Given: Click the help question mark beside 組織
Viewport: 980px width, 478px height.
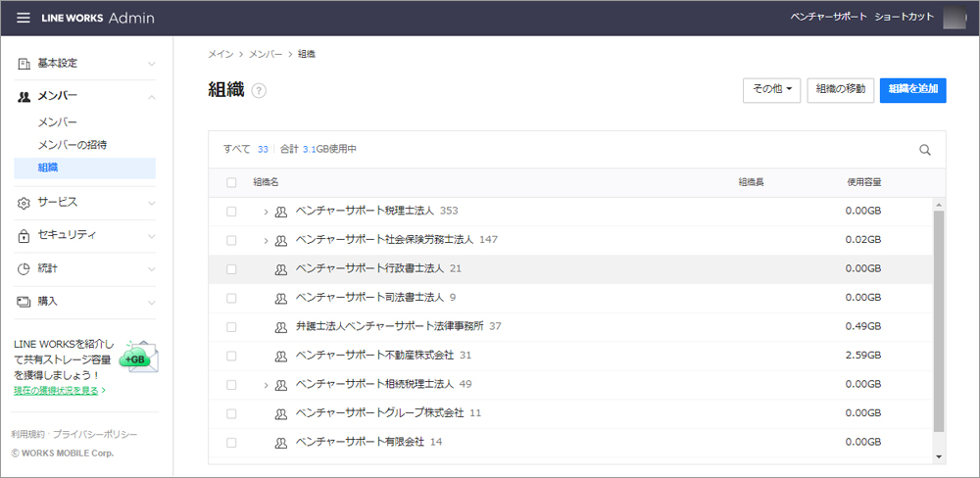Looking at the screenshot, I should click(259, 91).
